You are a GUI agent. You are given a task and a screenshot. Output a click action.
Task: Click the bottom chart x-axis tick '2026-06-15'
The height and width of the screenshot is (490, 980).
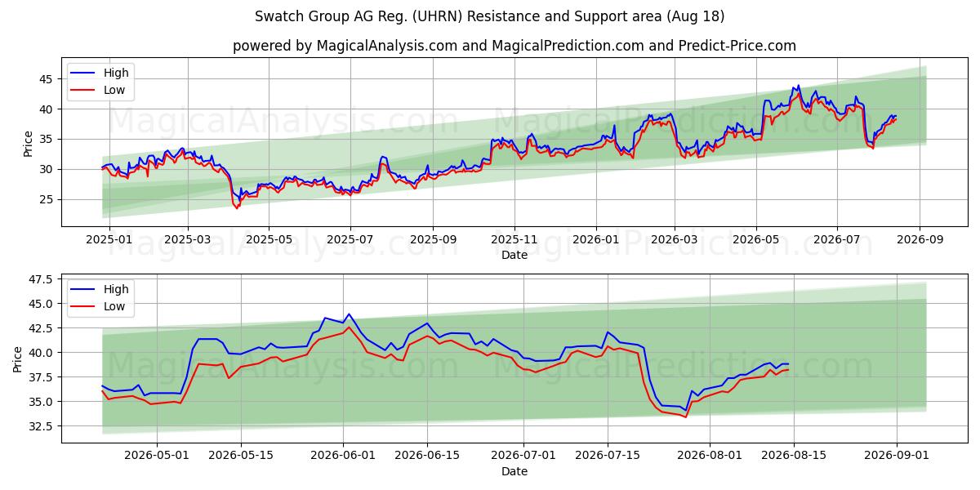click(427, 456)
